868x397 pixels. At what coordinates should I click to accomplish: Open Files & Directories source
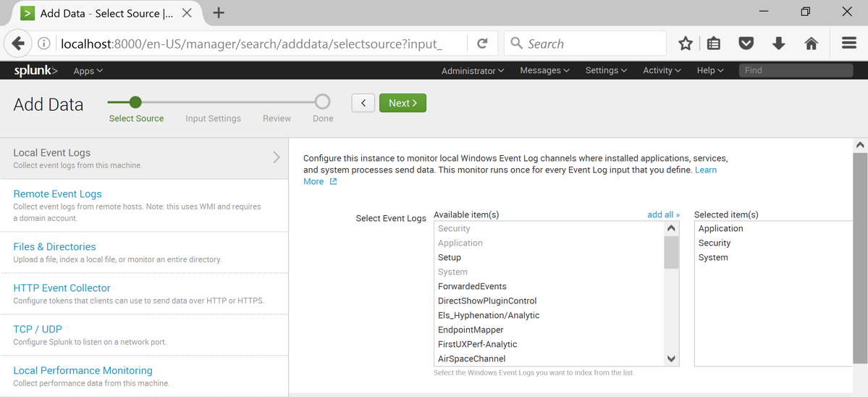coord(54,247)
